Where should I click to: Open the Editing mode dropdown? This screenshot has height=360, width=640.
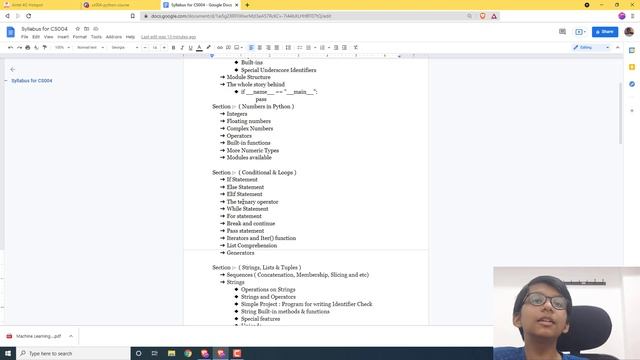591,48
